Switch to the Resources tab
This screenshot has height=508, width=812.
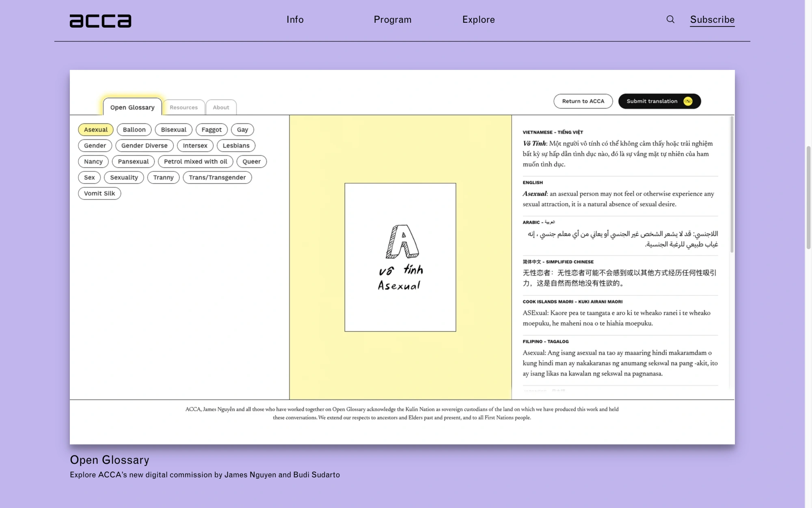(x=184, y=107)
